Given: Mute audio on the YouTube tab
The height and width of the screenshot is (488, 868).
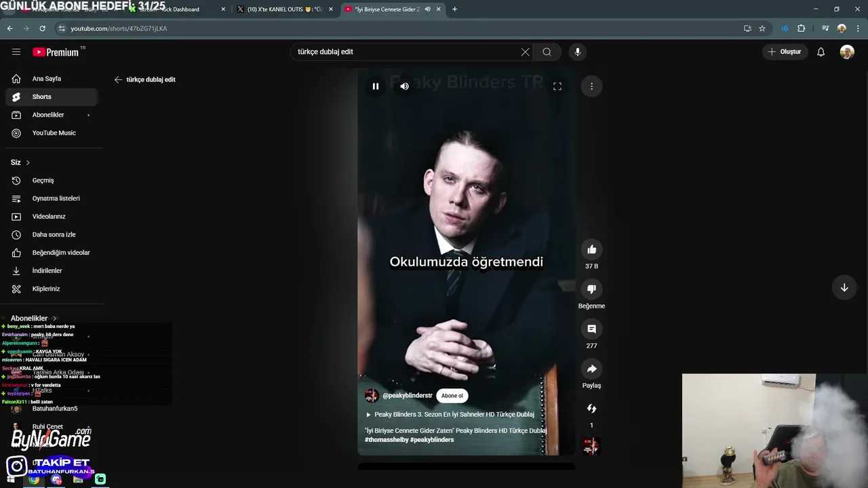Looking at the screenshot, I should pyautogui.click(x=427, y=9).
